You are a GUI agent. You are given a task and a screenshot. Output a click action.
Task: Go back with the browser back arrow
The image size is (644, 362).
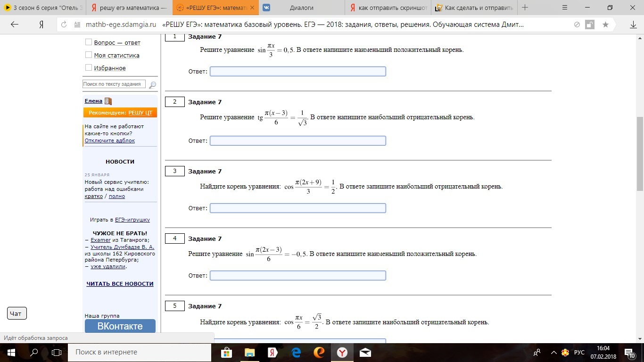click(x=15, y=25)
